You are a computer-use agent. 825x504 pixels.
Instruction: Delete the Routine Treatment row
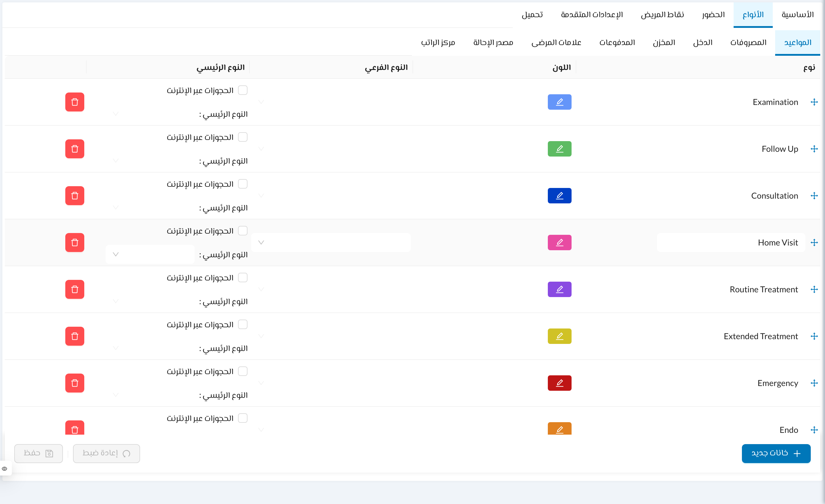click(x=75, y=289)
